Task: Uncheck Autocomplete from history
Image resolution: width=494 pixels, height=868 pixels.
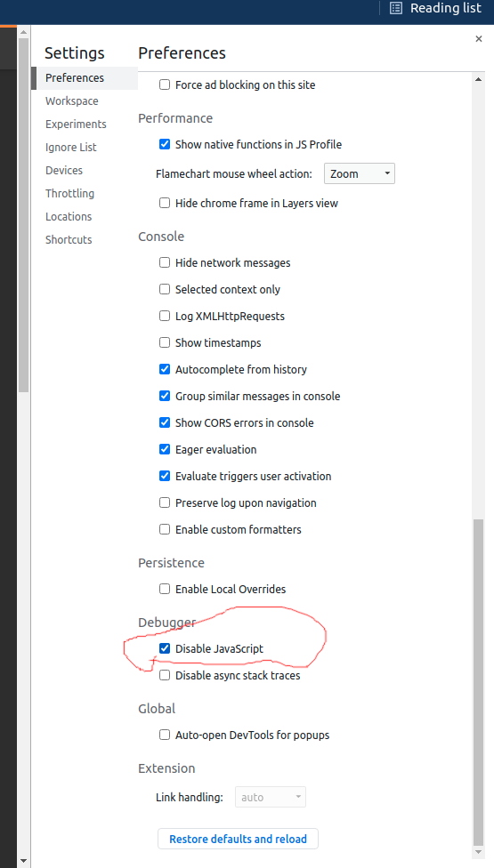Action: (165, 369)
